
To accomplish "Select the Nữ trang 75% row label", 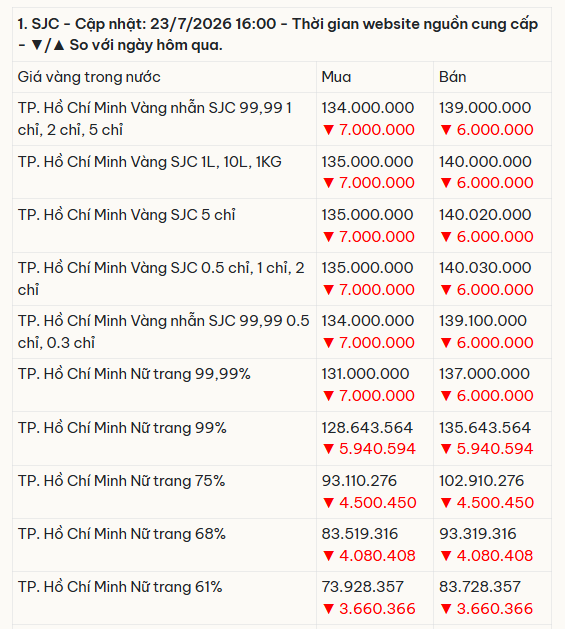I will pos(121,481).
